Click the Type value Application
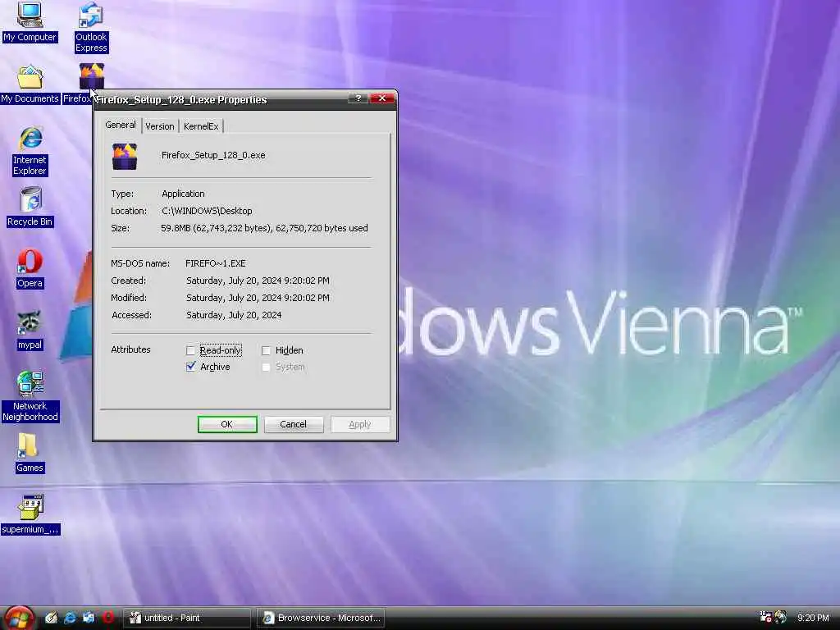Viewport: 840px width, 630px height. (183, 194)
